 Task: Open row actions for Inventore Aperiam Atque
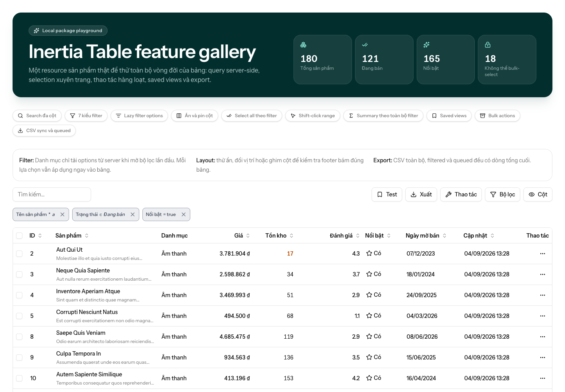point(543,295)
